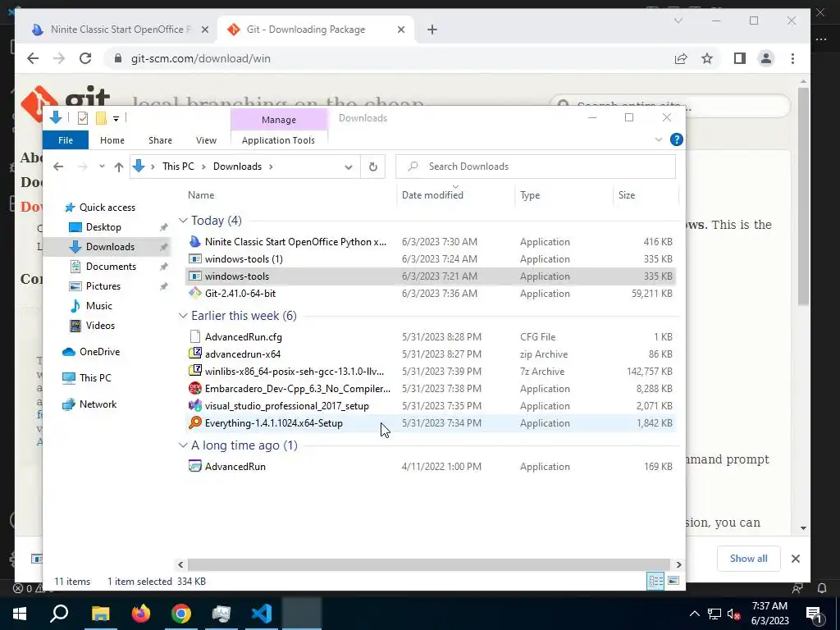This screenshot has width=840, height=630.
Task: Click the Everything-1.4.1.1024.x64-Setup magnifier icon
Action: pos(195,422)
